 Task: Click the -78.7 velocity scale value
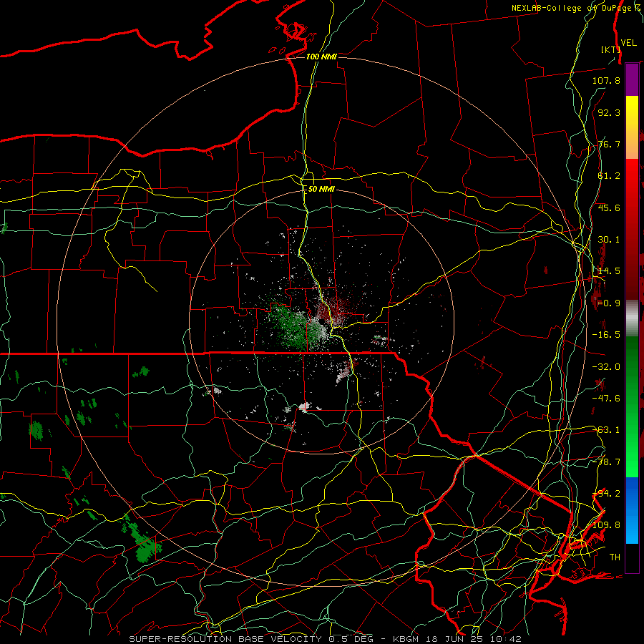pyautogui.click(x=606, y=462)
